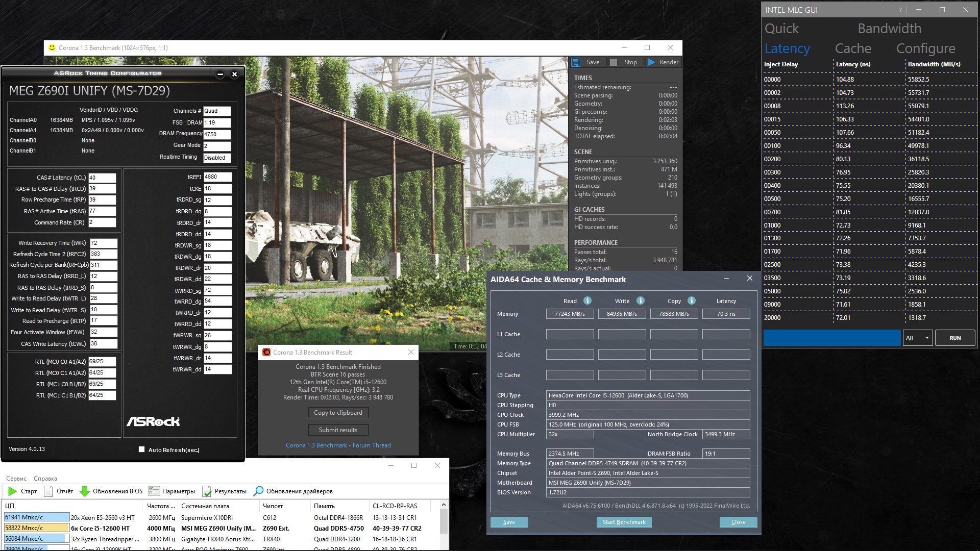Switch to the Cache tab
This screenshot has height=551, width=980.
853,48
